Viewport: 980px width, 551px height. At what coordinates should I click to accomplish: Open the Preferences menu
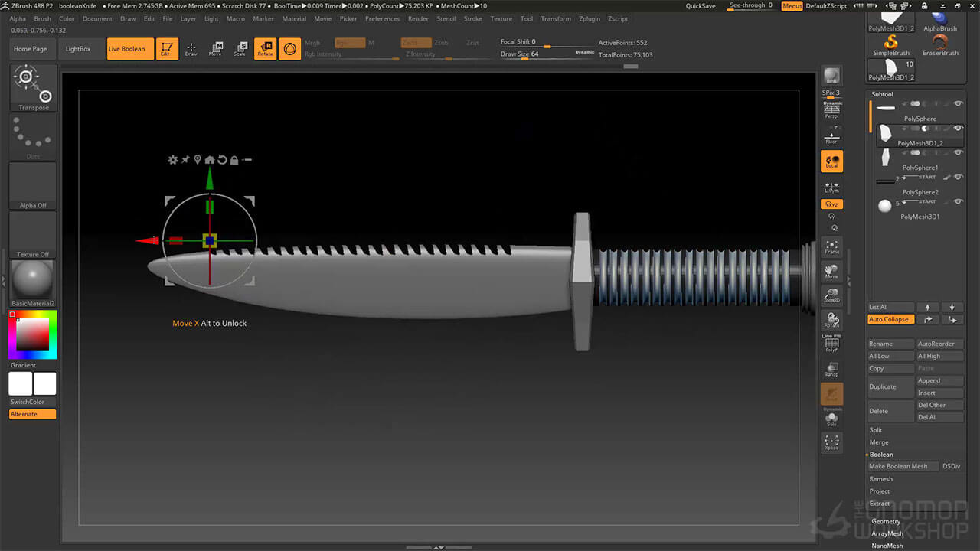coord(382,18)
